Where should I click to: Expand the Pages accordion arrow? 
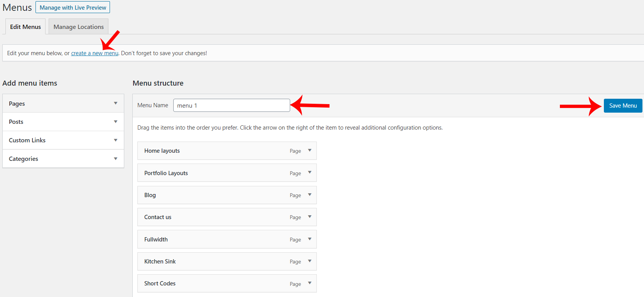(x=115, y=103)
